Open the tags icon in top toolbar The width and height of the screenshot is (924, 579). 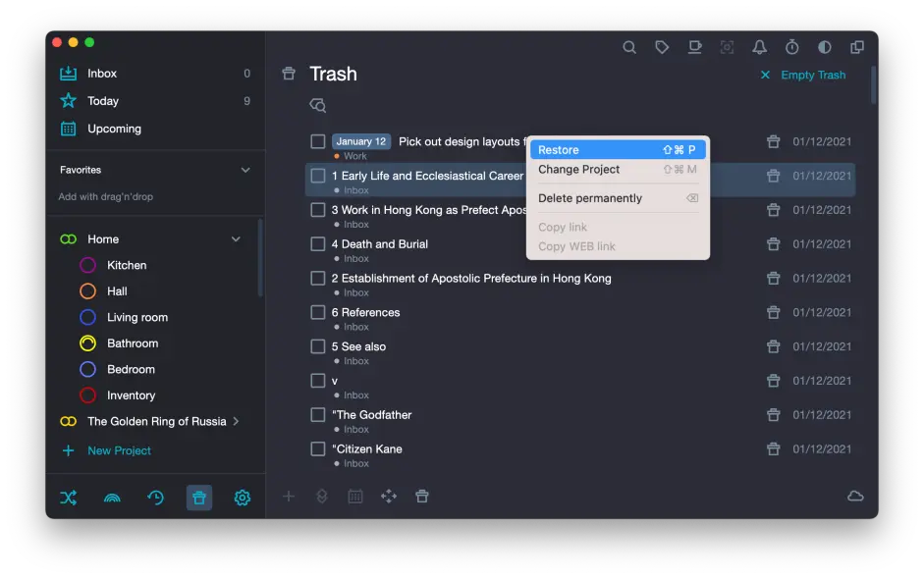(x=662, y=47)
